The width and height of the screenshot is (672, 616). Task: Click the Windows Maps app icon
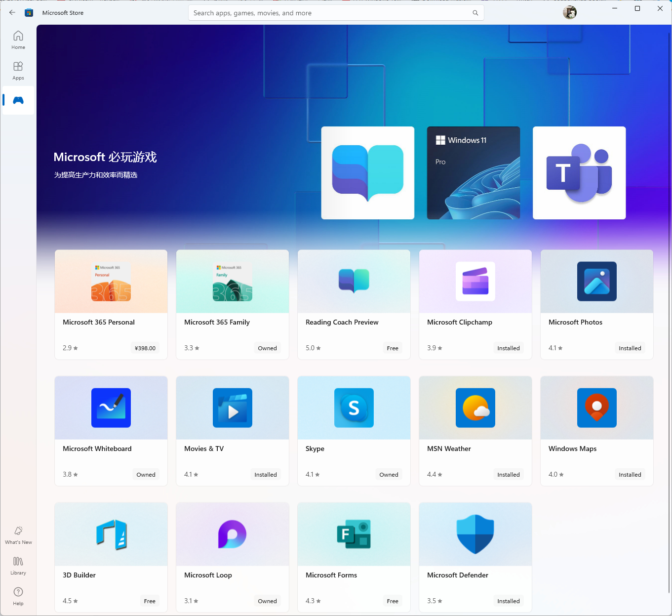click(x=597, y=408)
